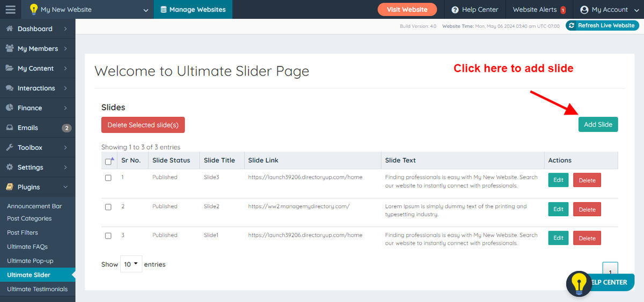Check the checkbox for Slide2 row
The width and height of the screenshot is (644, 302).
[x=108, y=207]
